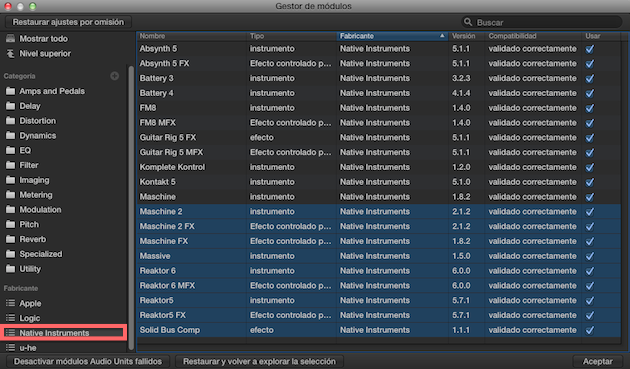630x369 pixels.
Task: Sort by the Nombre column header
Action: (191, 36)
